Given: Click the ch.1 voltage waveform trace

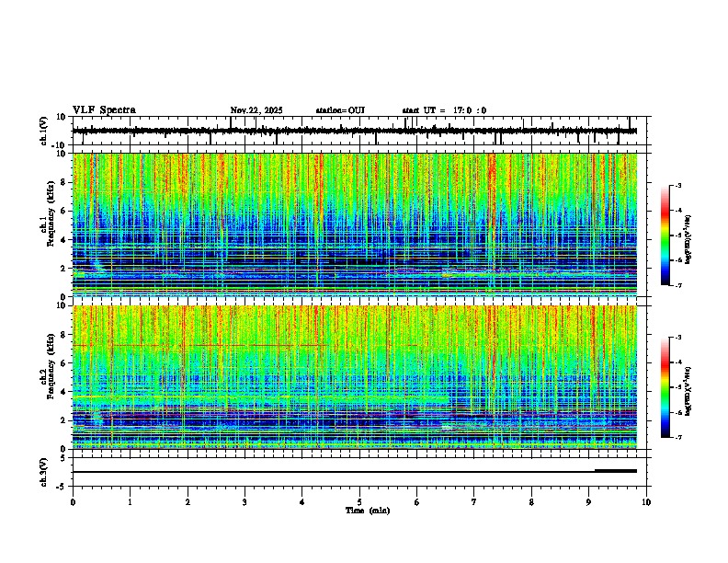Looking at the screenshot, I should (355, 131).
